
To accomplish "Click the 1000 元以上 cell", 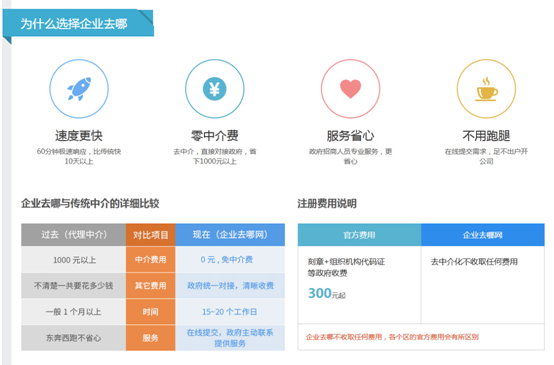I will point(73,260).
